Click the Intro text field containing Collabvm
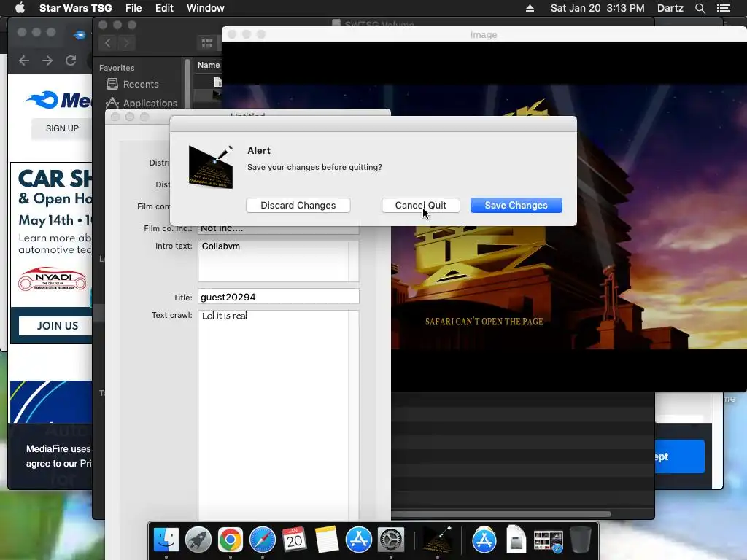Viewport: 747px width, 560px height. point(278,261)
